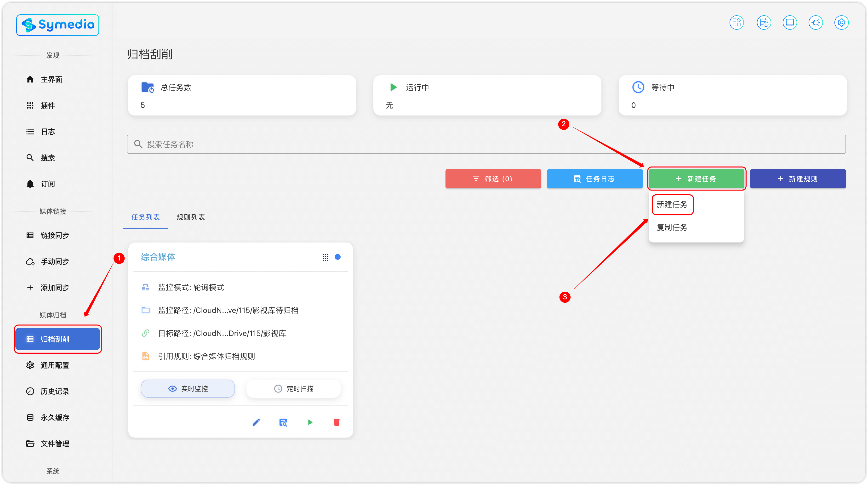Screen dimensions: 868x485
Task: Choose 复制任务 from the dropdown menu
Action: click(x=672, y=227)
